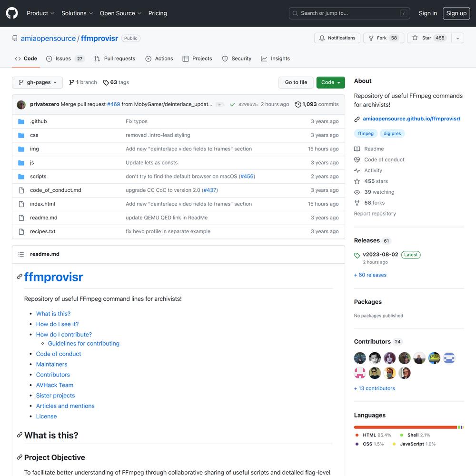The height and width of the screenshot is (476, 476).
Task: Switch to the Code tab
Action: (26, 59)
